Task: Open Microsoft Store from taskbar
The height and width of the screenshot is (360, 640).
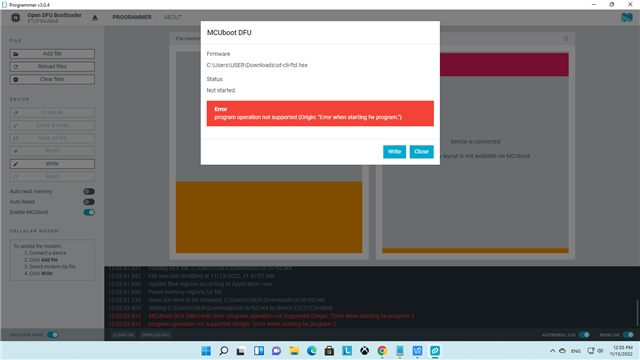Action: click(x=329, y=351)
